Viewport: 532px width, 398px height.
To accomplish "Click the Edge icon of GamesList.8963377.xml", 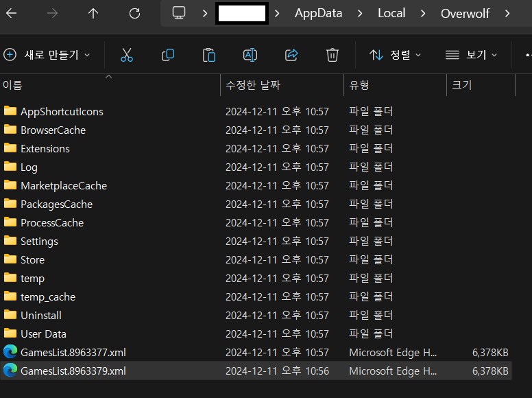I will coord(10,351).
